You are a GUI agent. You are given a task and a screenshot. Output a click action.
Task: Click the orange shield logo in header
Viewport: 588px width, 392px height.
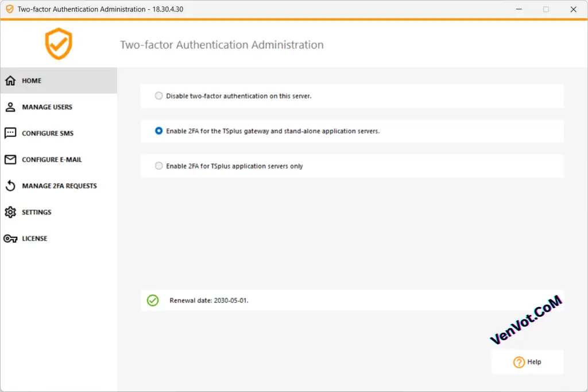[x=59, y=44]
